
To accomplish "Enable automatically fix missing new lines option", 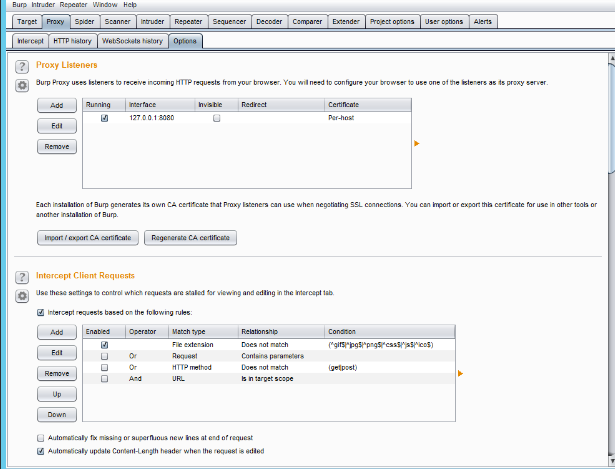I will (40, 438).
